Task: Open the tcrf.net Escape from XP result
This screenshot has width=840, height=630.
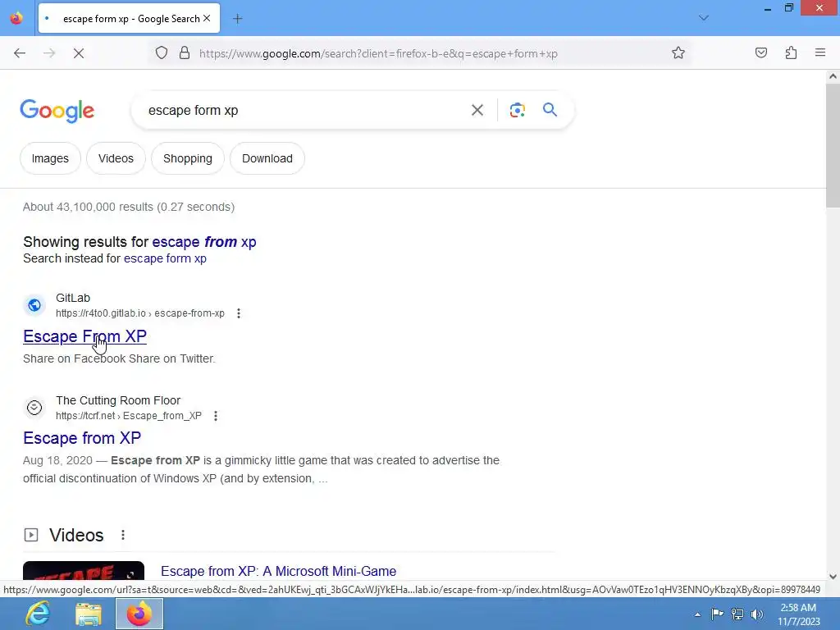Action: [x=82, y=438]
